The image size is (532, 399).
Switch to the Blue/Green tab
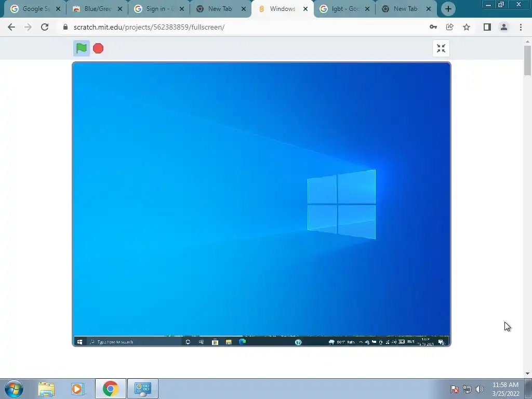coord(97,9)
